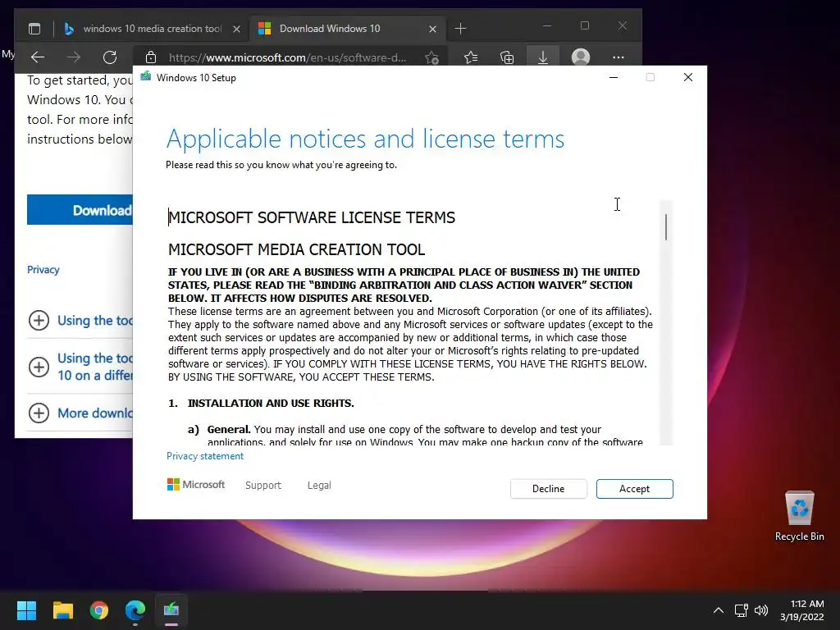Close the Bing search tab
840x630 pixels.
tap(236, 29)
